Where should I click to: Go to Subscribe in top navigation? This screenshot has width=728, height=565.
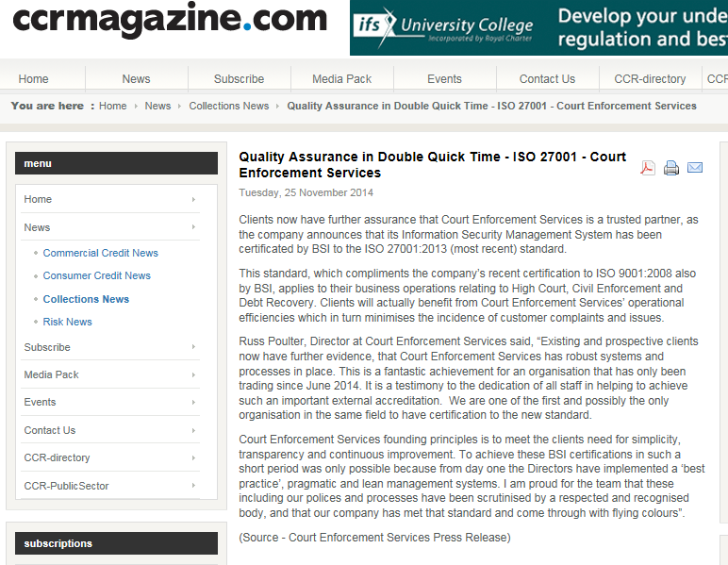[x=240, y=79]
